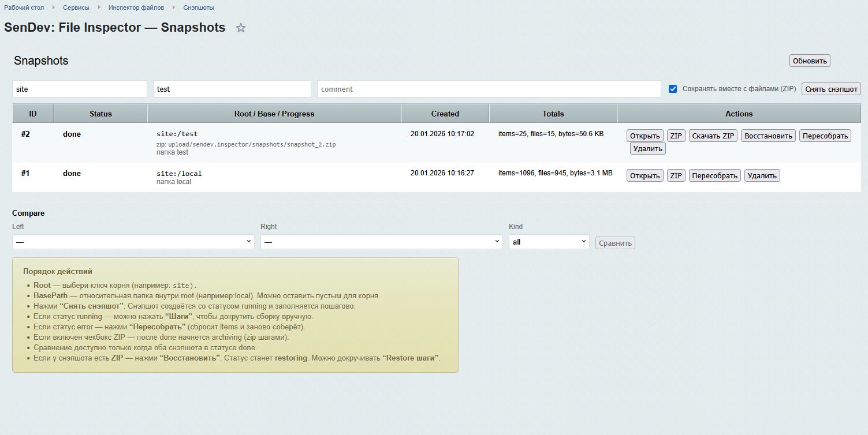Open the "Снэпшоты" breadcrumb item
The height and width of the screenshot is (435, 868).
pos(199,7)
